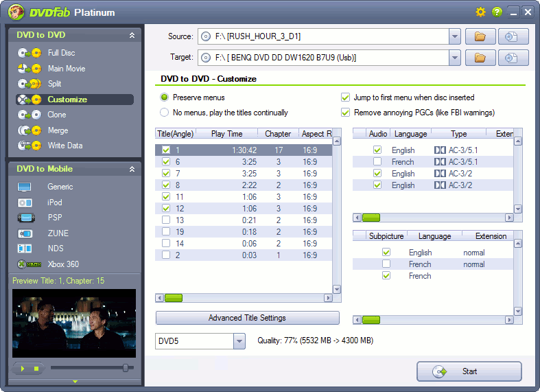This screenshot has width=540, height=392.
Task: Select the Full Disc copy mode
Action: point(61,53)
